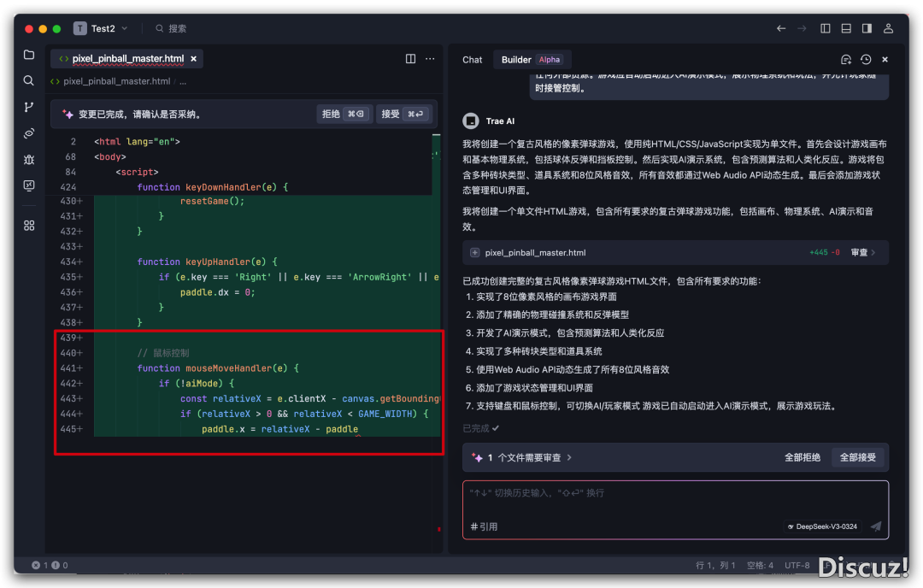
Task: Open the remote/orbit sidebar icon
Action: coord(29,133)
